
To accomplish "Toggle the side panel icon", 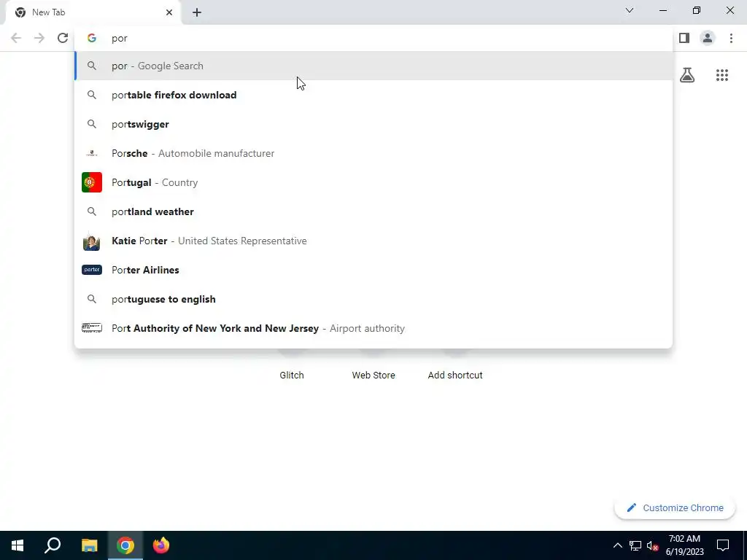I will [x=684, y=38].
